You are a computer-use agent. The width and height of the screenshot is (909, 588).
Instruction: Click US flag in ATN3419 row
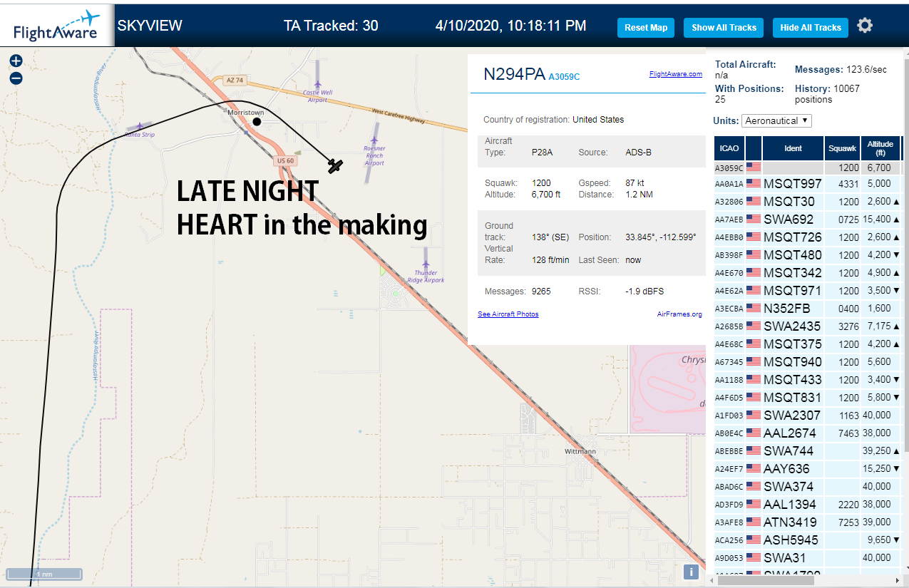pyautogui.click(x=753, y=522)
